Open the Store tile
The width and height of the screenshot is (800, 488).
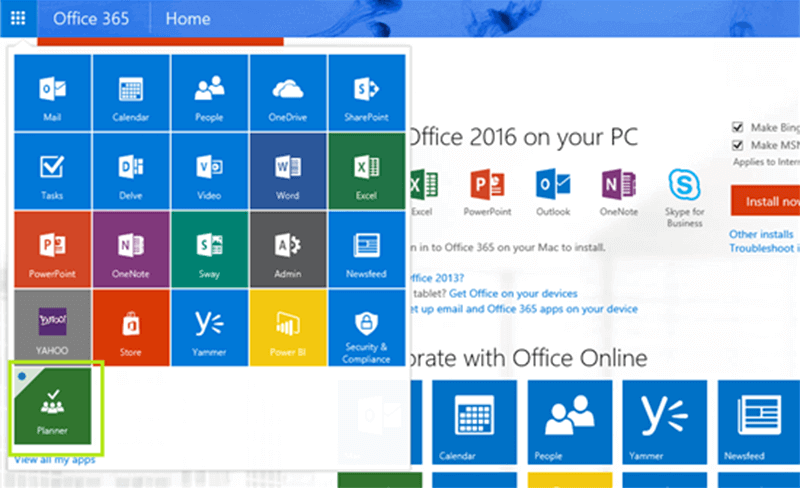click(131, 328)
